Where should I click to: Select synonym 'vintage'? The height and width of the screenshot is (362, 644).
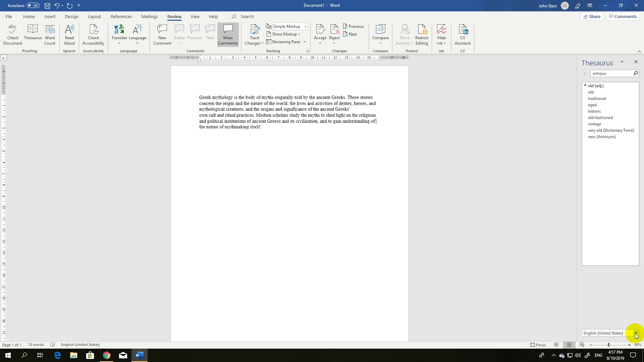[x=594, y=124]
